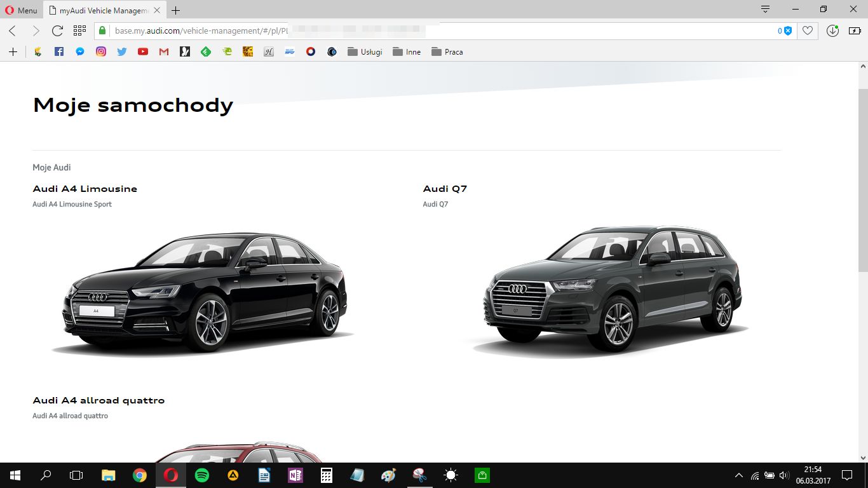Open the Audi A4 Limousine heading link
This screenshot has height=488, width=868.
pyautogui.click(x=85, y=189)
